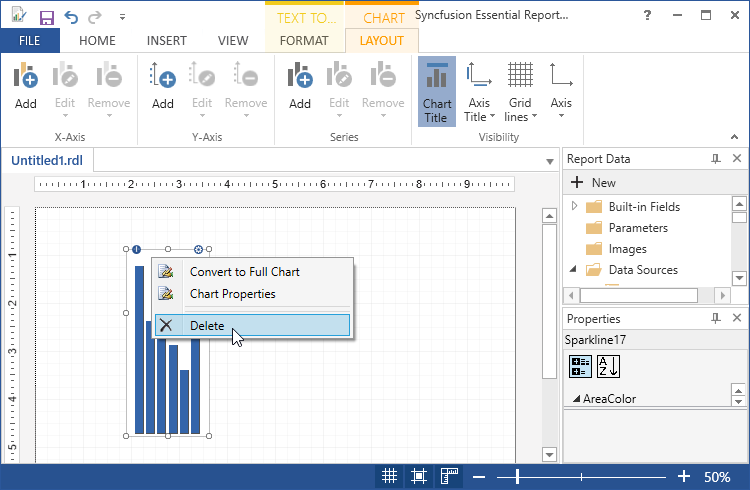
Task: Click the Save icon in title bar
Action: pyautogui.click(x=46, y=17)
